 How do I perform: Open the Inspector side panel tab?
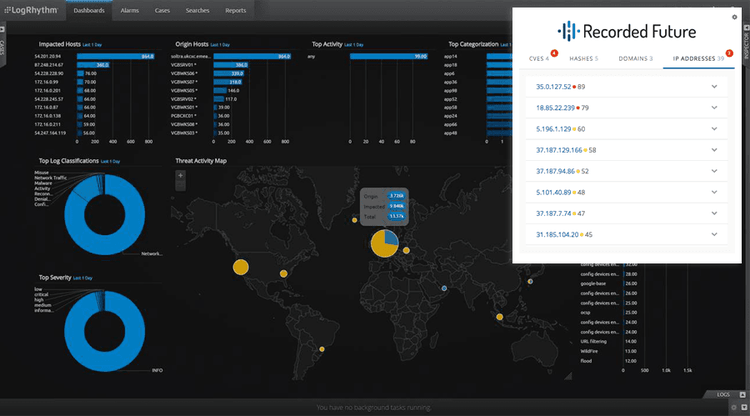(x=745, y=45)
